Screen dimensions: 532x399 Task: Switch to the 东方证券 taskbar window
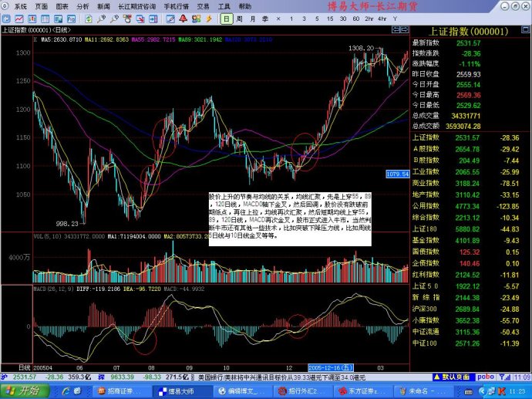(x=363, y=391)
